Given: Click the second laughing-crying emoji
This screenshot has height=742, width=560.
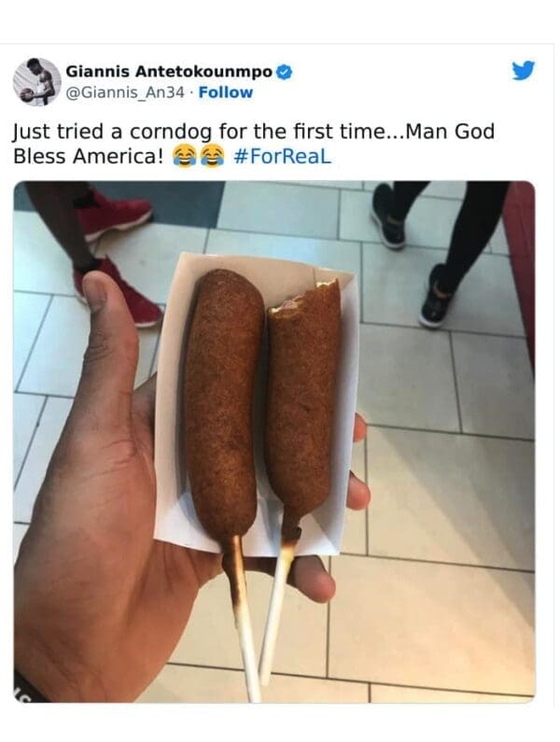Looking at the screenshot, I should coord(212,156).
